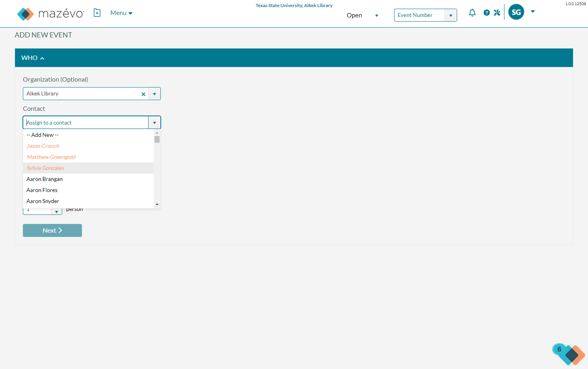Open the add new event page icon

97,13
